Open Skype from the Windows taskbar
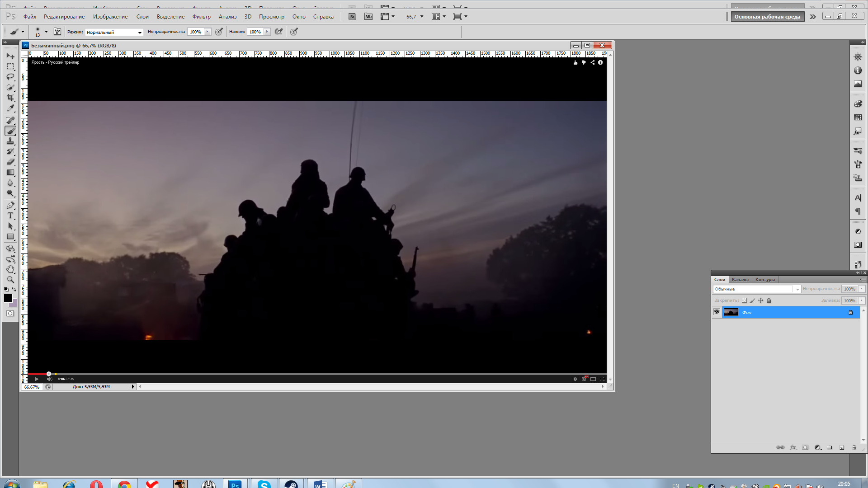 264,484
